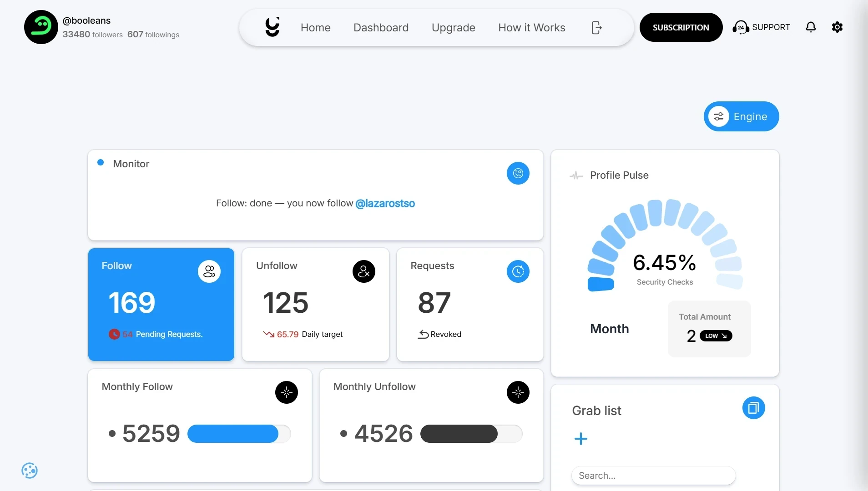
Task: Click the SUBSCRIPTION button
Action: tap(681, 27)
